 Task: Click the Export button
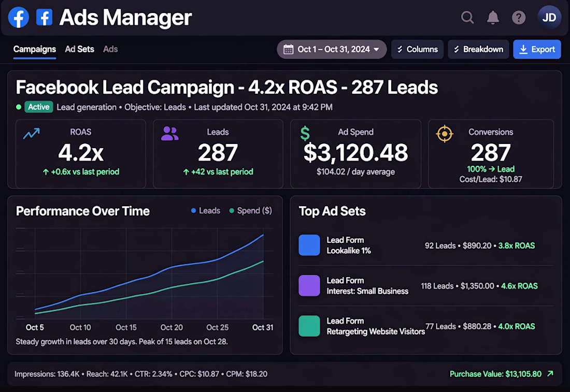click(x=537, y=49)
